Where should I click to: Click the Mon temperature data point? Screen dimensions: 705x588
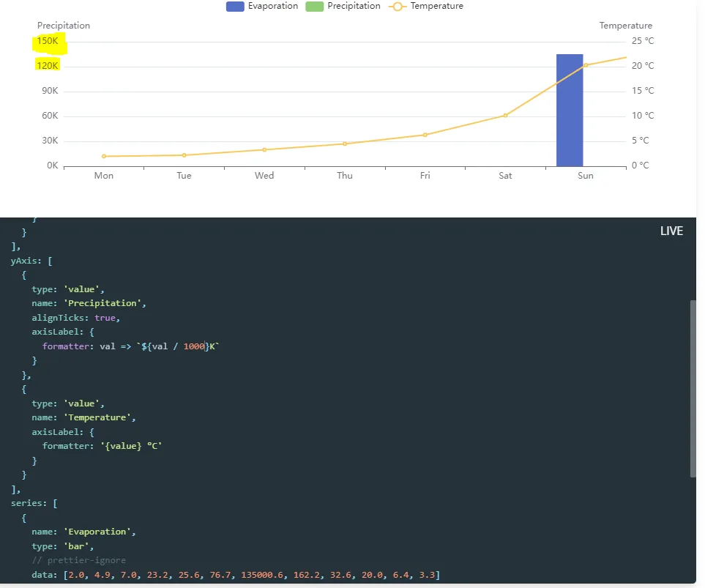[x=104, y=156]
